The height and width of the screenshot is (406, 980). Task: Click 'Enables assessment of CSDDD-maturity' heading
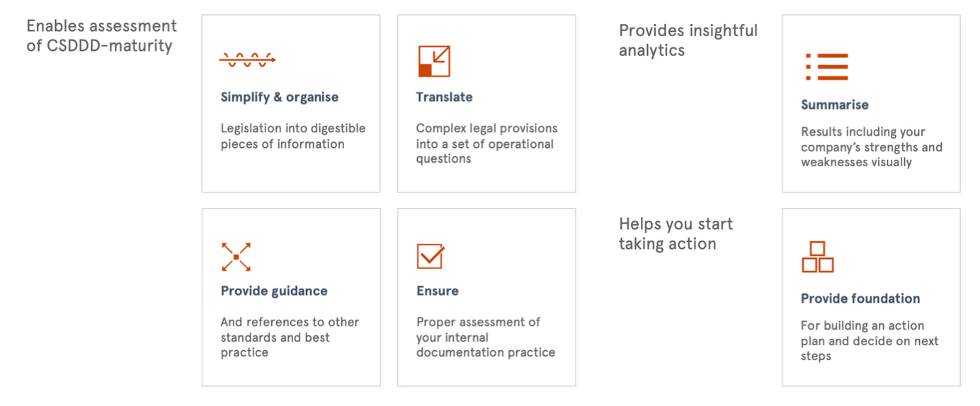101,36
